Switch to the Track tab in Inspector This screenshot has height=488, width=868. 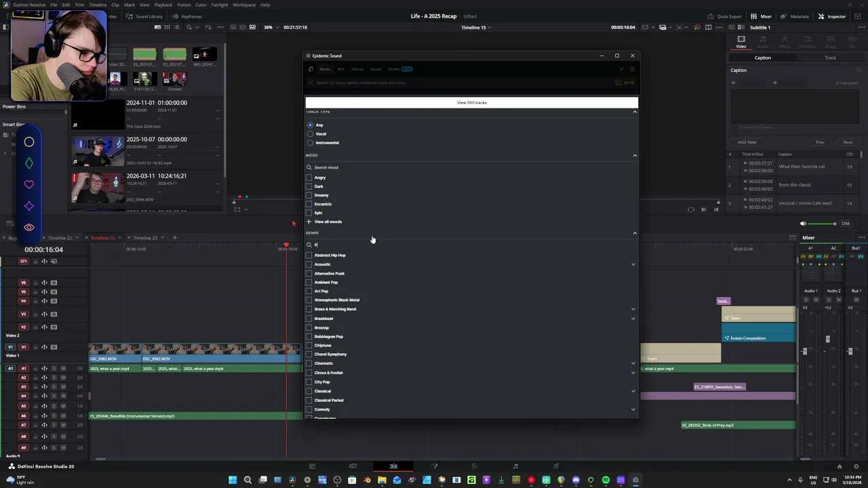[x=830, y=58]
